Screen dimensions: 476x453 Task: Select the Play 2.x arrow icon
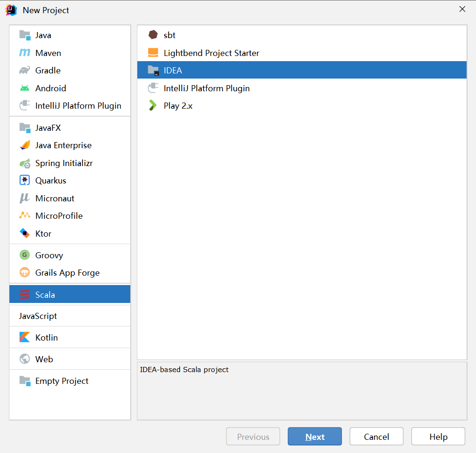click(153, 106)
